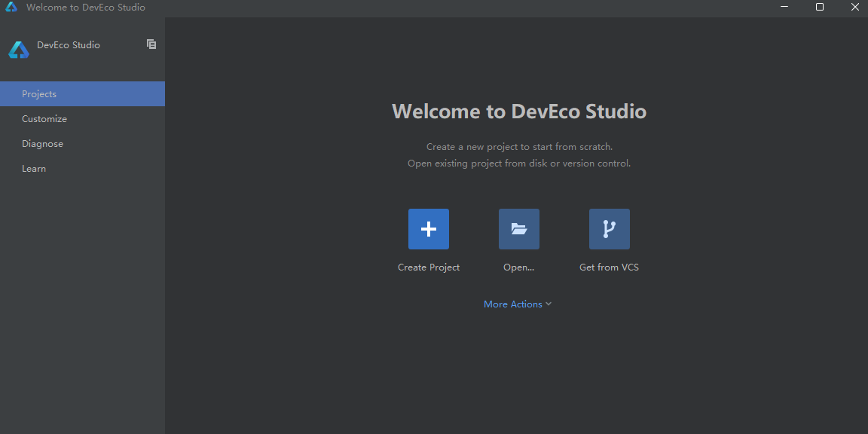This screenshot has width=868, height=434.
Task: Click the plus icon to create a project
Action: click(x=429, y=229)
